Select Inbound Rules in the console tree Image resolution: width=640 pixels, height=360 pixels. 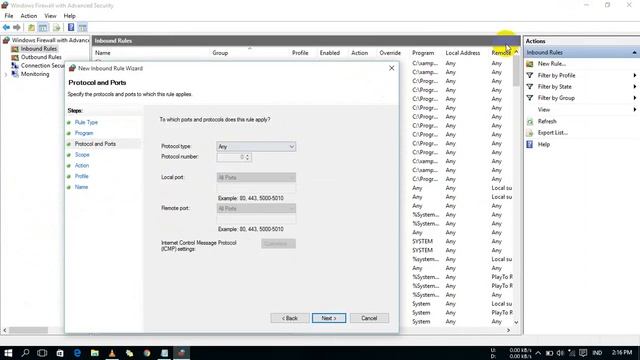tap(39, 49)
